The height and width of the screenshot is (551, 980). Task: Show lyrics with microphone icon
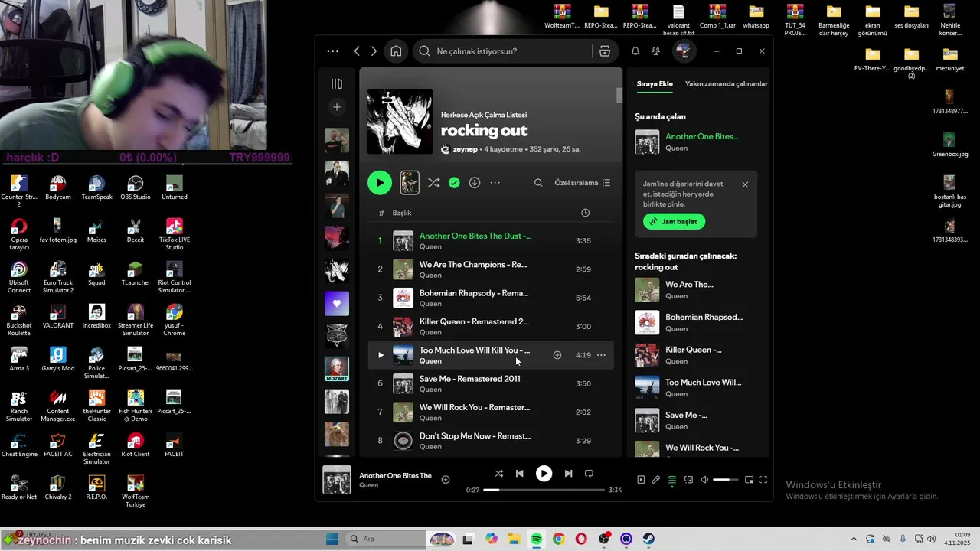656,480
